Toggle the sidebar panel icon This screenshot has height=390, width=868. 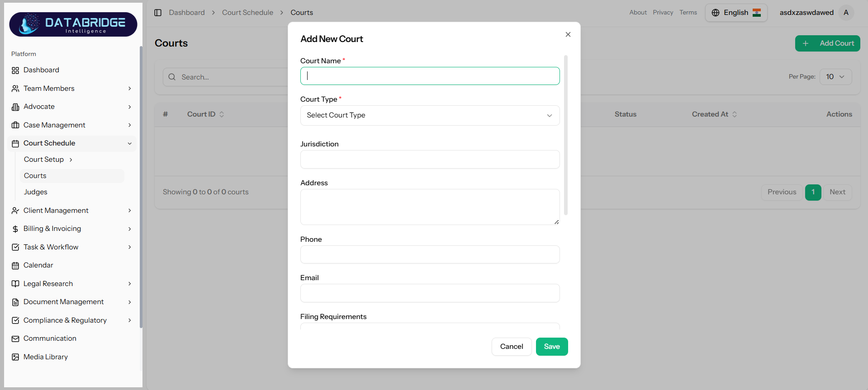pos(158,13)
